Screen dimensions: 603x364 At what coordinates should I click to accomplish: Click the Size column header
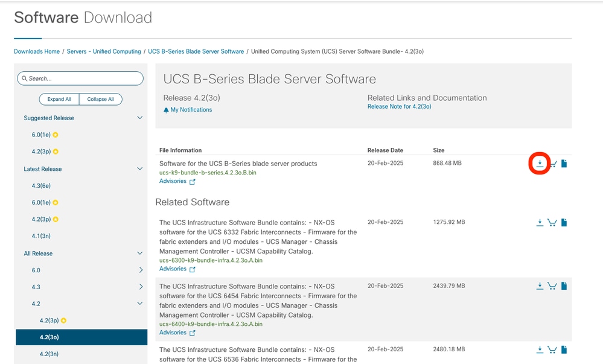click(438, 150)
